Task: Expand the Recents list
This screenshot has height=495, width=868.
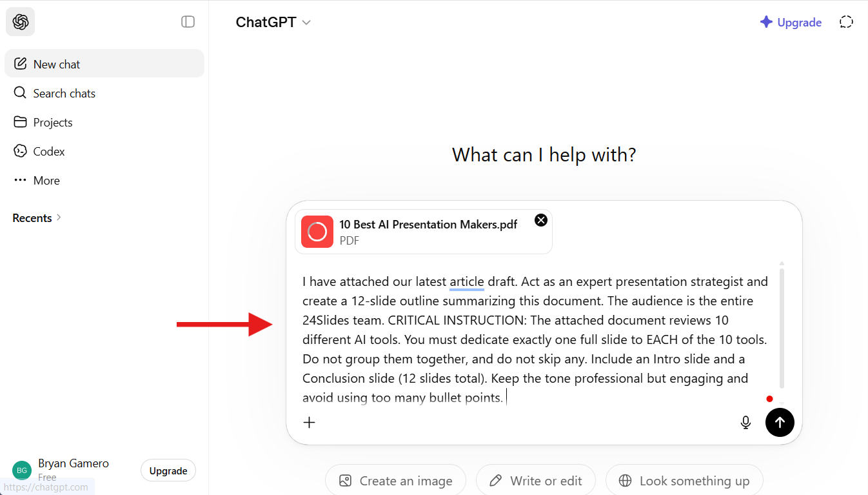Action: [x=37, y=218]
